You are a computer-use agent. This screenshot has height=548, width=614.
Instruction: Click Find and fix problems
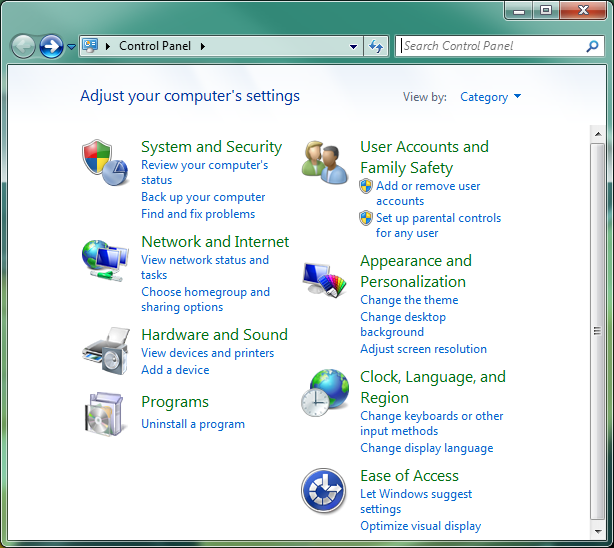point(198,214)
